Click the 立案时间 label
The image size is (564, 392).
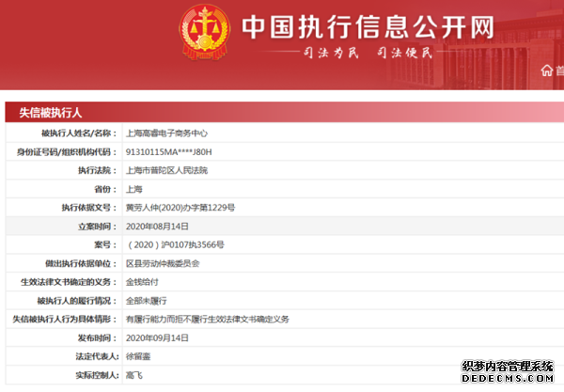pos(98,227)
